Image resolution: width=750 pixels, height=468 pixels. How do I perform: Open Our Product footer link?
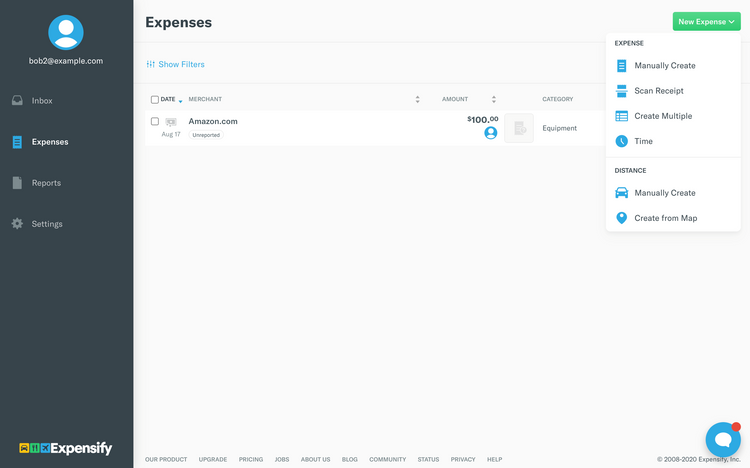[166, 459]
